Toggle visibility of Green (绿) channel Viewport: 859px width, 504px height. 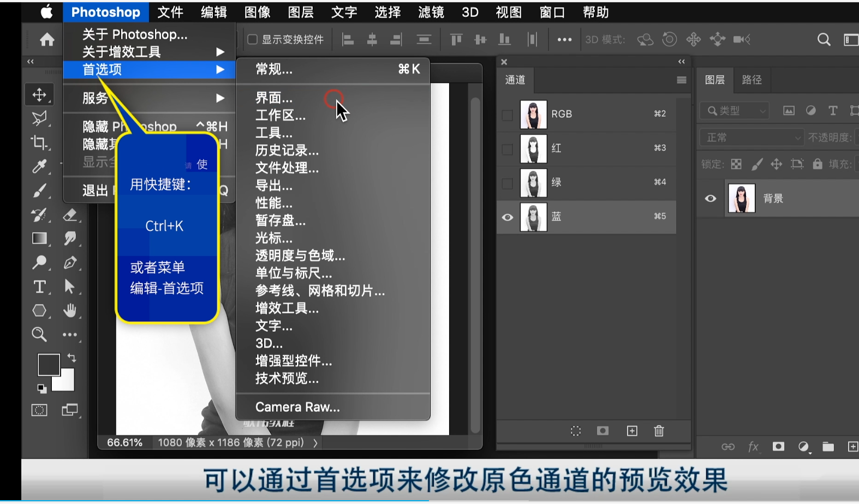click(x=508, y=183)
